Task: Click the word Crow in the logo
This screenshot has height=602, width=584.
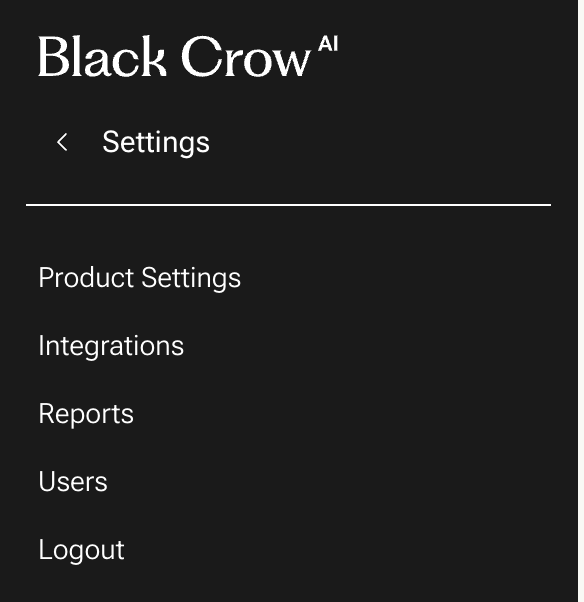Action: coord(246,56)
